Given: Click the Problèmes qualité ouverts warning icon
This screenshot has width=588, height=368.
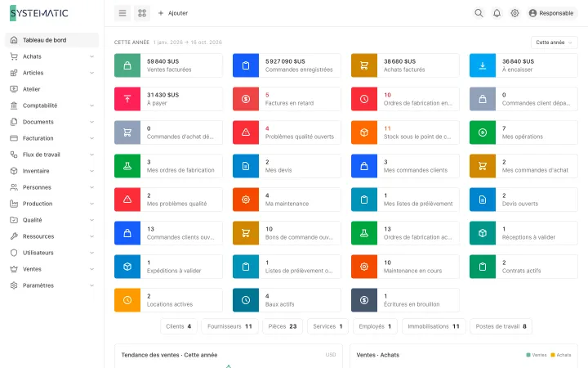Looking at the screenshot, I should pyautogui.click(x=246, y=132).
